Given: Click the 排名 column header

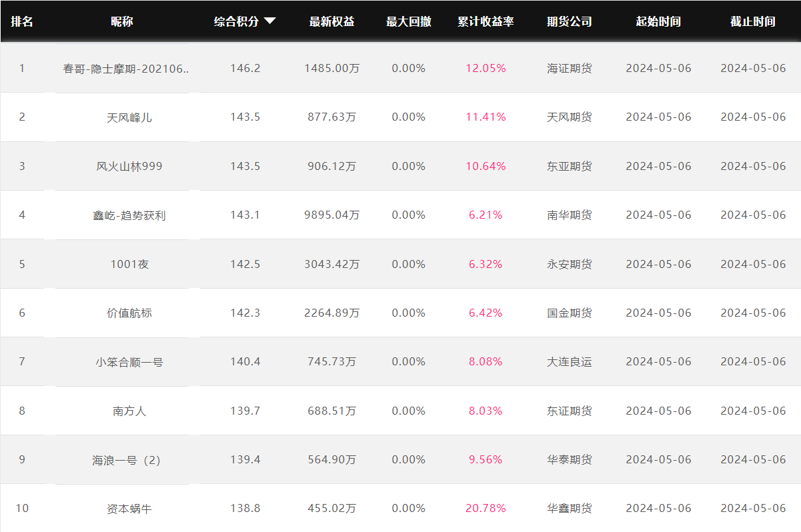Looking at the screenshot, I should [x=22, y=21].
